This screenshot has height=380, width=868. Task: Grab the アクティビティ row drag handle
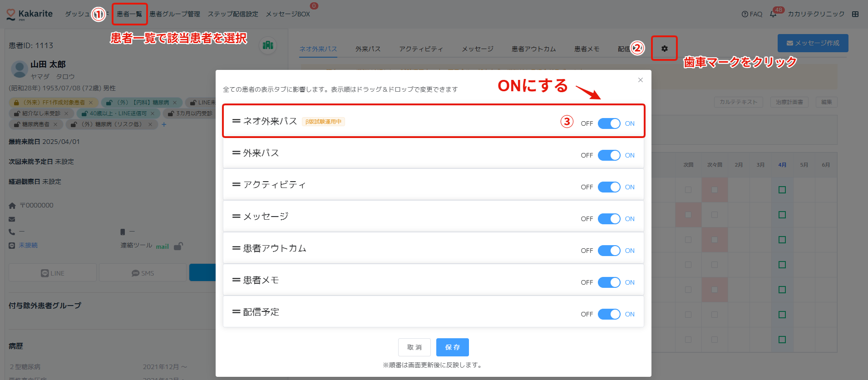[x=236, y=185]
